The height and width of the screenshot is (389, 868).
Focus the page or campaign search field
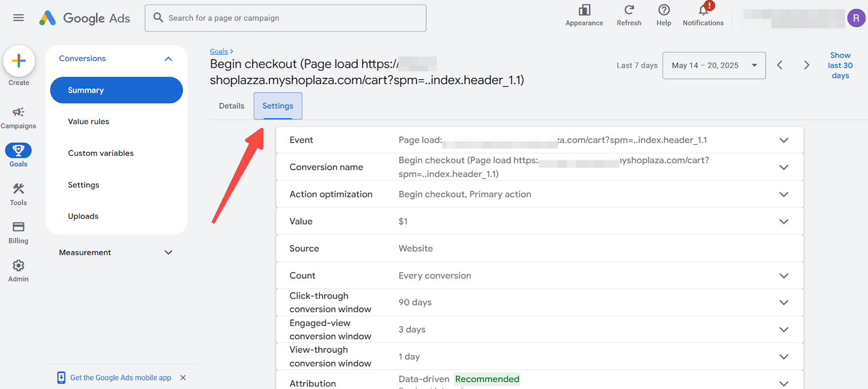click(293, 18)
